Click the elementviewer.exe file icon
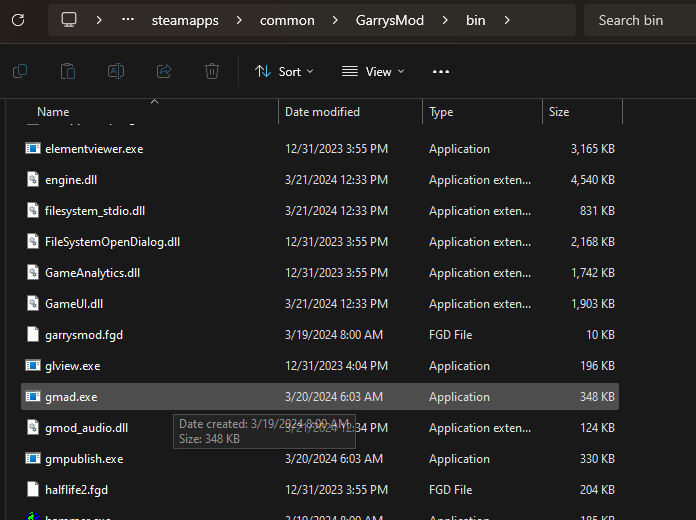 point(34,149)
